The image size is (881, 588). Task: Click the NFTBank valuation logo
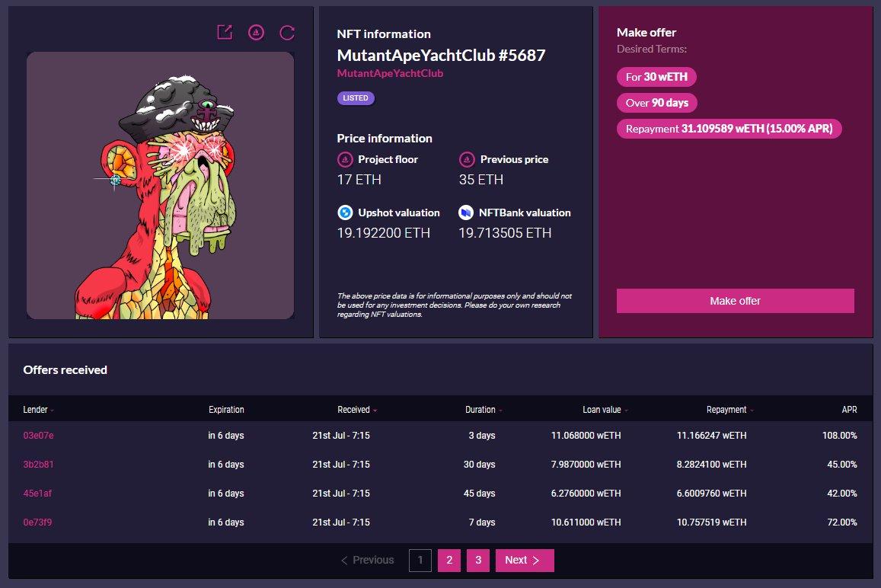click(x=467, y=213)
